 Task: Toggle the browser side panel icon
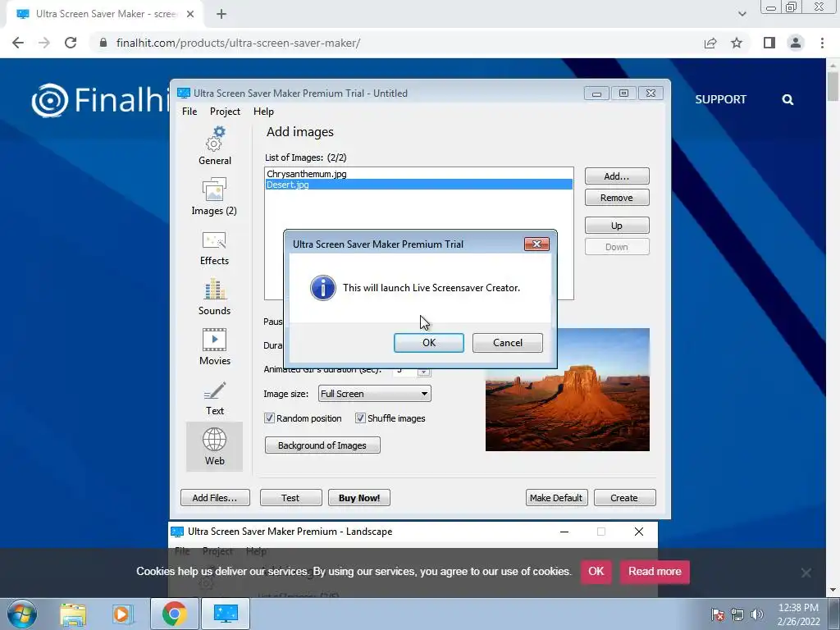tap(769, 43)
